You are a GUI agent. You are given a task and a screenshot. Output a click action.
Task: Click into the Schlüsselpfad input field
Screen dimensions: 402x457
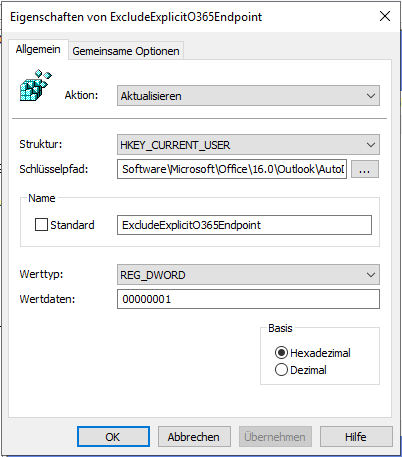(x=232, y=169)
